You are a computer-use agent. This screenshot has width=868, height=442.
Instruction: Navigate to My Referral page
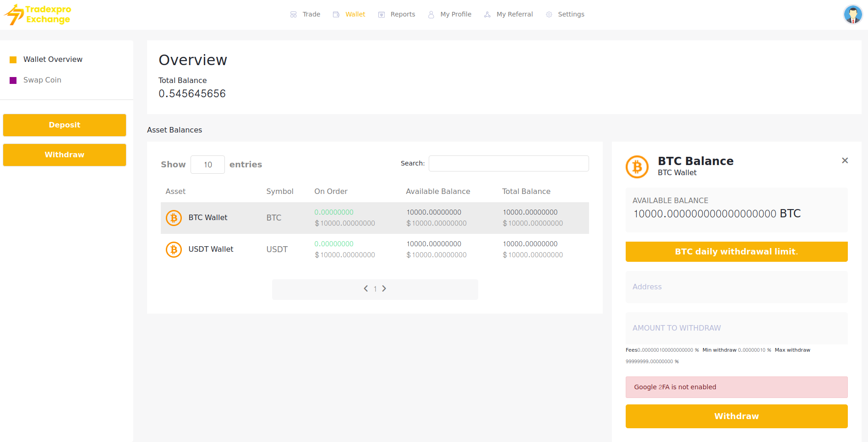[x=508, y=15]
